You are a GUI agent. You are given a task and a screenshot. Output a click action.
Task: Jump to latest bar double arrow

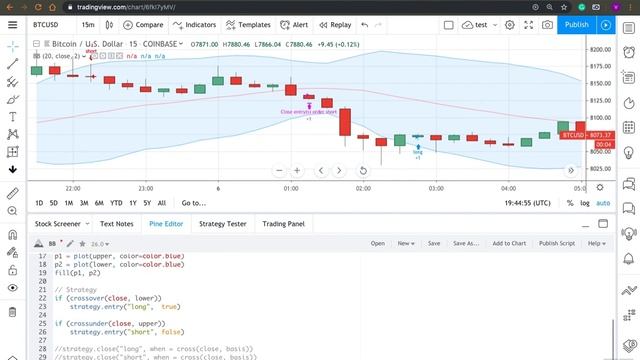[571, 170]
